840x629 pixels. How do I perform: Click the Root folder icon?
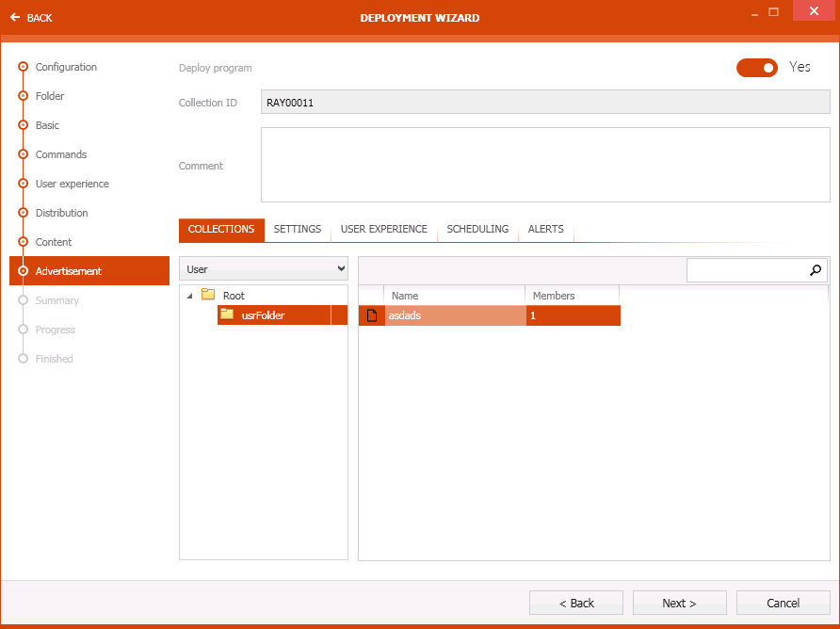[208, 295]
